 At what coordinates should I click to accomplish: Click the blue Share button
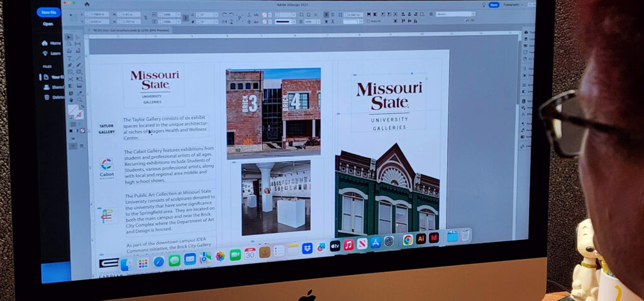tap(494, 4)
